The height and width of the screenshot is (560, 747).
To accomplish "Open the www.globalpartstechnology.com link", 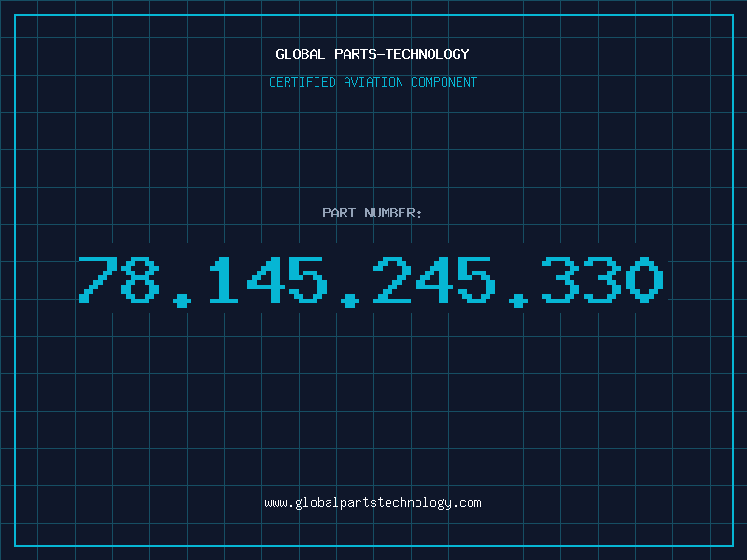I will [373, 503].
